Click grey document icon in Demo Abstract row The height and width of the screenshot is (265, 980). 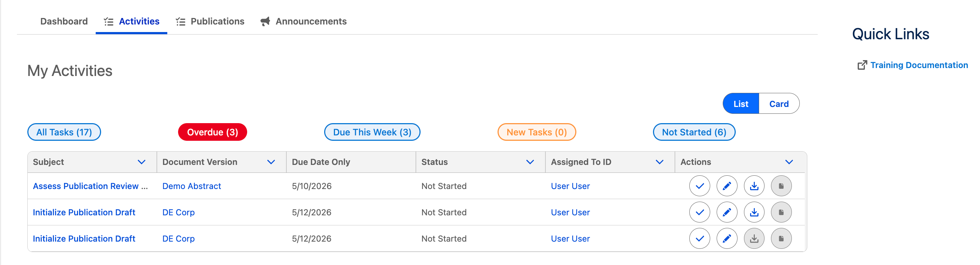coord(781,186)
